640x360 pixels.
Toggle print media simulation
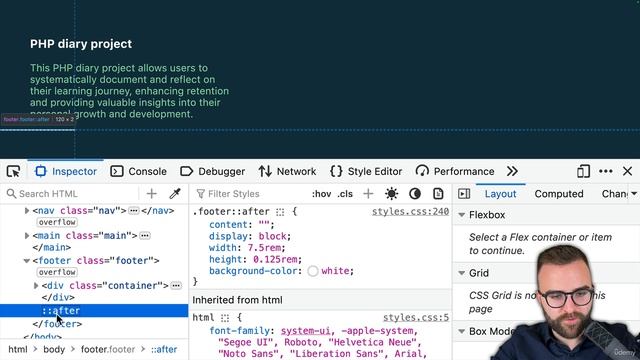(x=438, y=193)
